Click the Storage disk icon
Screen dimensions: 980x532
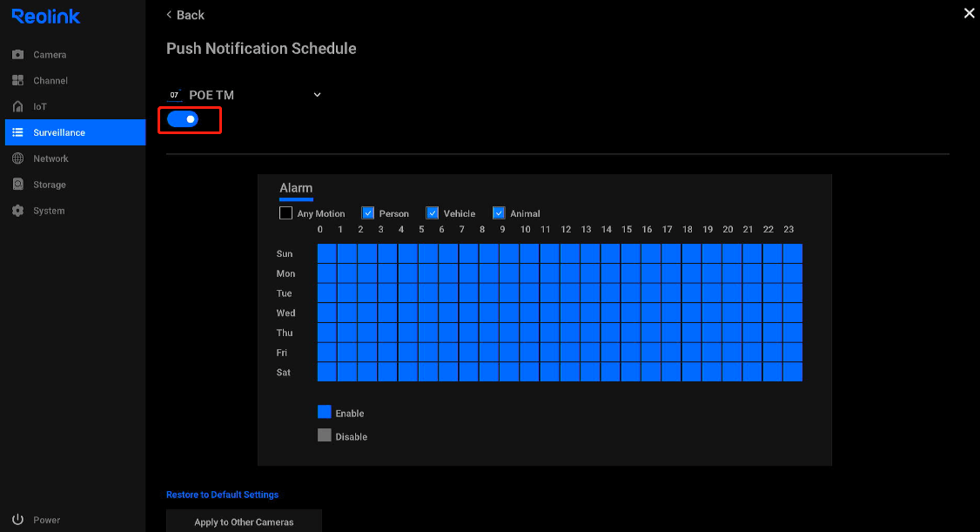pos(18,185)
